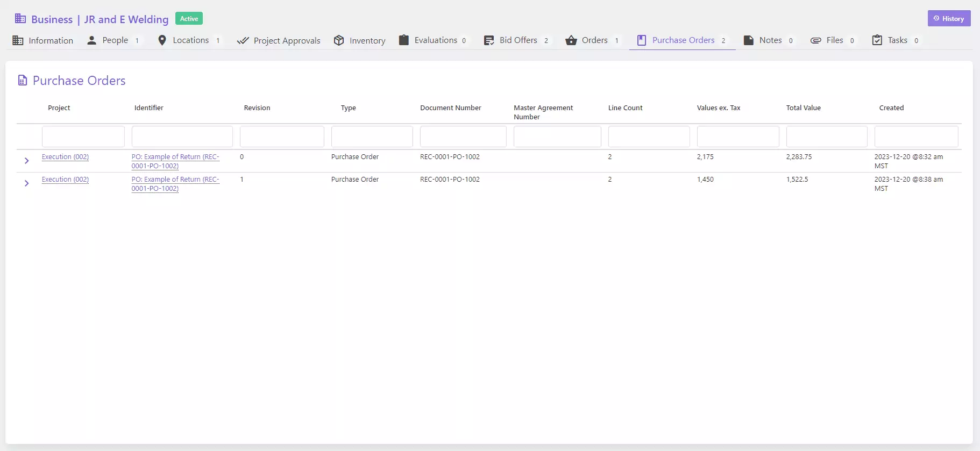Go to Project Approvals tab
This screenshot has height=451, width=980.
pyautogui.click(x=279, y=40)
